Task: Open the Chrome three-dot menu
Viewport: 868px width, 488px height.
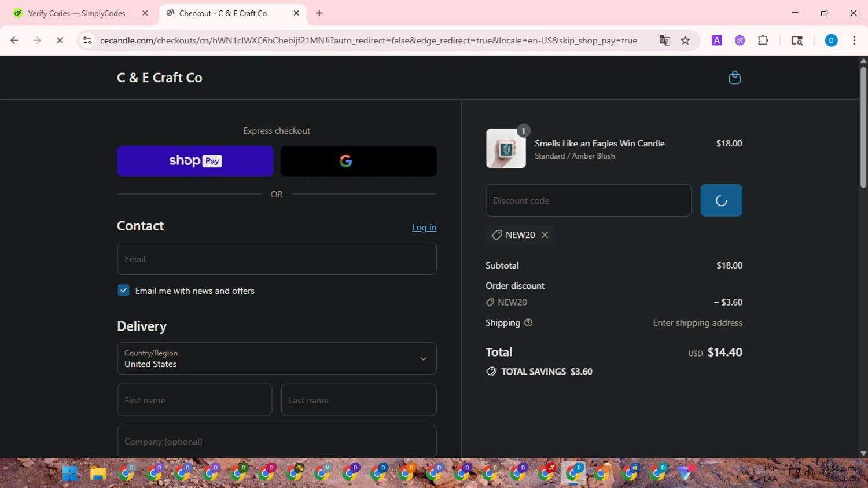Action: click(854, 41)
